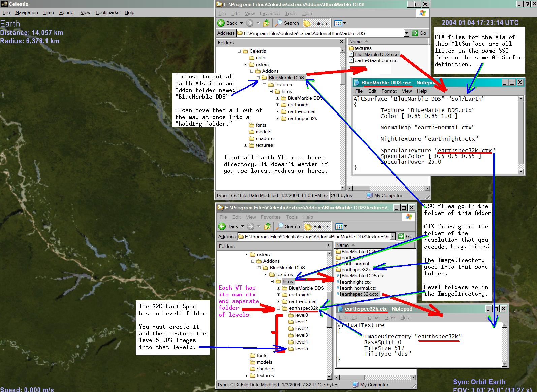Viewport: 537px width, 392px height.
Task: Open Format menu in BlueMarble DDS.ssc Notepad
Action: [x=389, y=91]
